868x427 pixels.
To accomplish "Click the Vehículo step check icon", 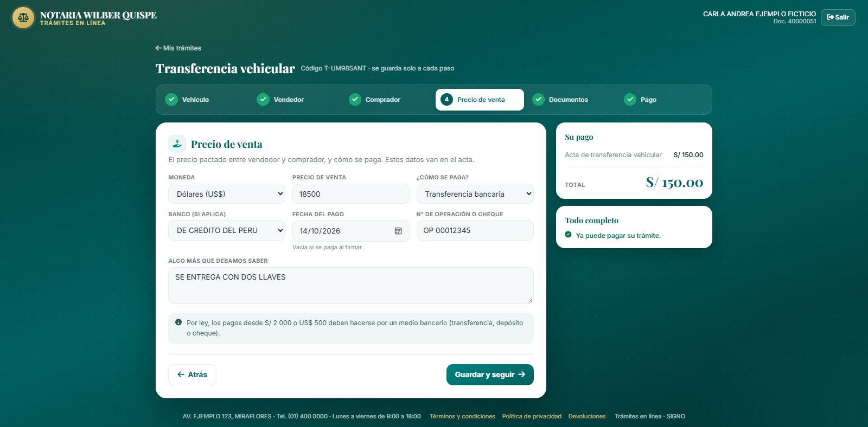I will 171,100.
